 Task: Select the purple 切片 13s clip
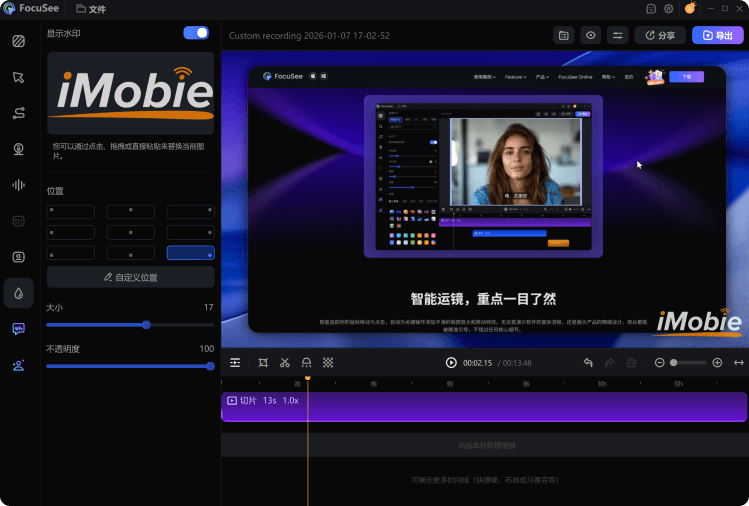coord(484,407)
